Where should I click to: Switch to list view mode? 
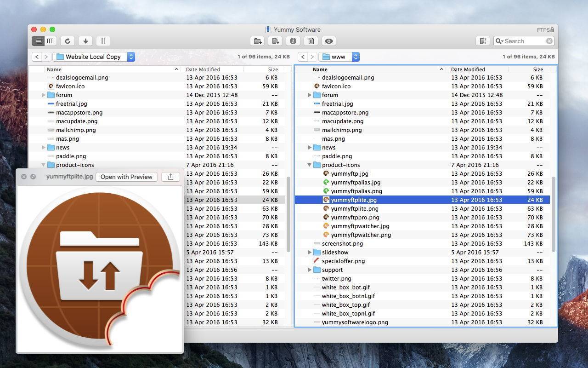click(39, 41)
